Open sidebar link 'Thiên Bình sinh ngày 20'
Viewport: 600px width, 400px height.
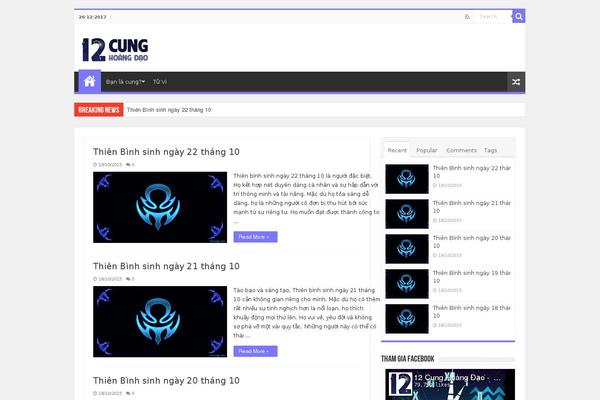click(472, 242)
